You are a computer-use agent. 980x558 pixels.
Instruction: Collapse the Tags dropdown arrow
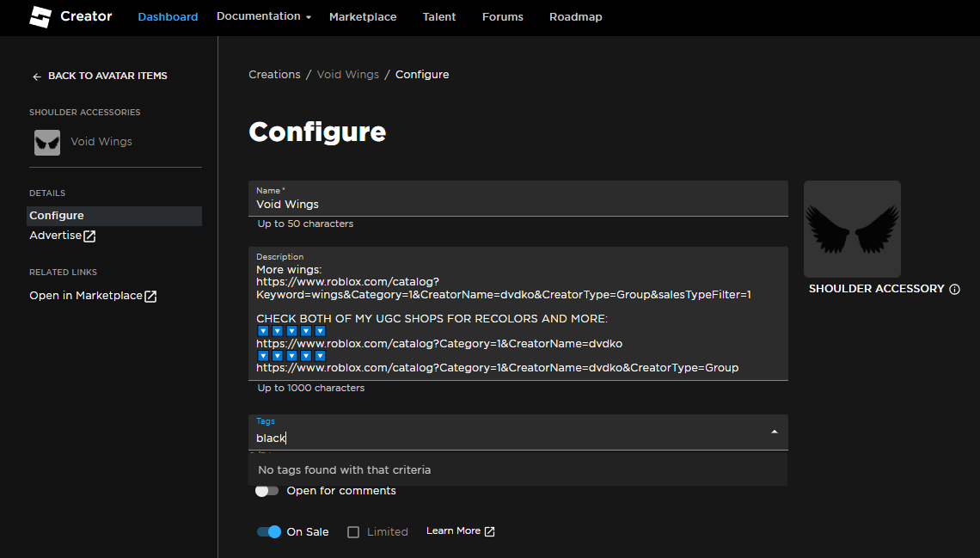(x=775, y=432)
